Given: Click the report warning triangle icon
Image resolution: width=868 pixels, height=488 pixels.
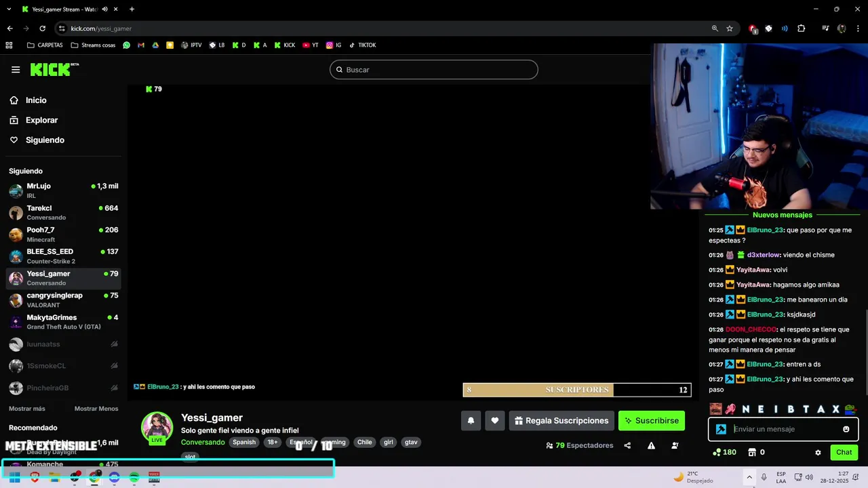Looking at the screenshot, I should pyautogui.click(x=651, y=445).
